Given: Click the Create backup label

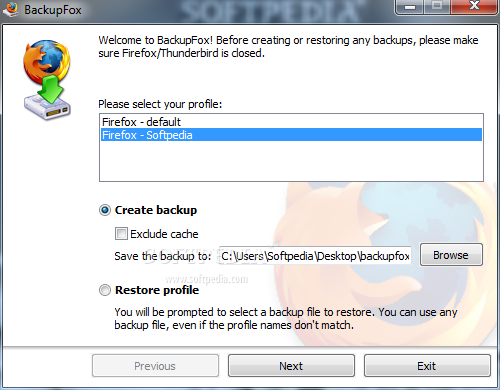Looking at the screenshot, I should [x=156, y=210].
